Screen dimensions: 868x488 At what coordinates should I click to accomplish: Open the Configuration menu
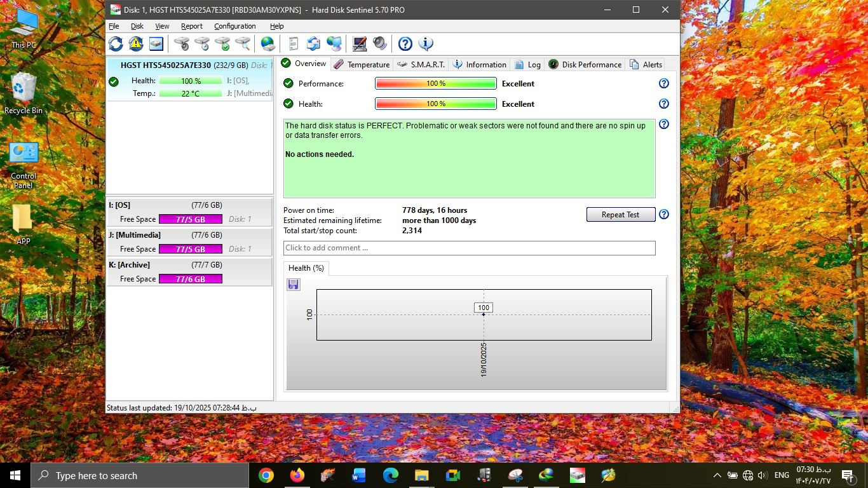234,26
